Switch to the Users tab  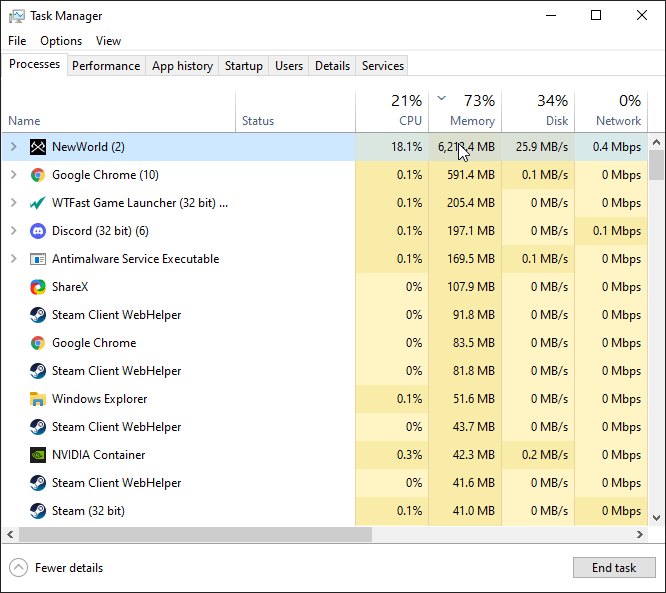[x=289, y=66]
